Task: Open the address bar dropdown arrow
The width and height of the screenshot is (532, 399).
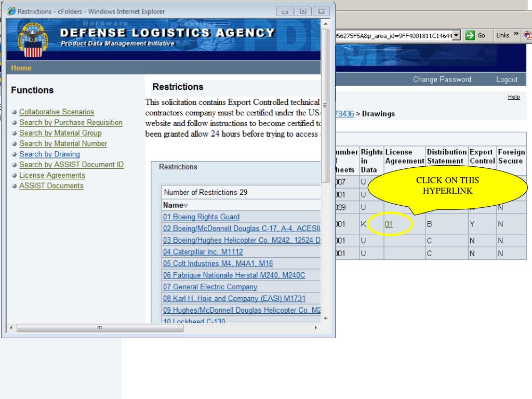Action: click(x=456, y=35)
